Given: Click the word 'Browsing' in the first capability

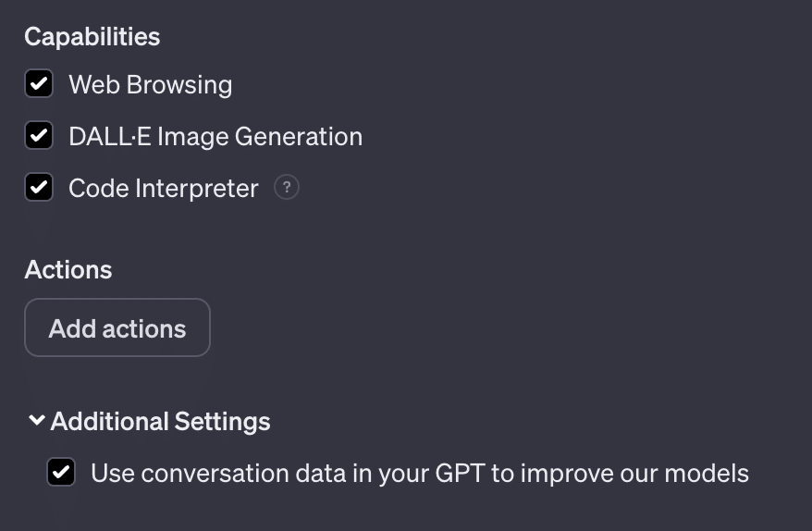Looking at the screenshot, I should click(178, 85).
